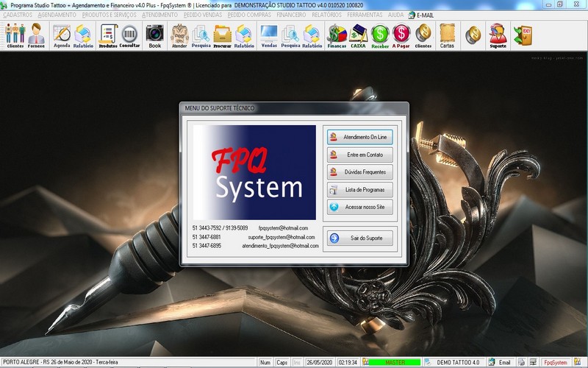Image resolution: width=588 pixels, height=368 pixels.
Task: Open the Receber toolbar icon
Action: [380, 35]
